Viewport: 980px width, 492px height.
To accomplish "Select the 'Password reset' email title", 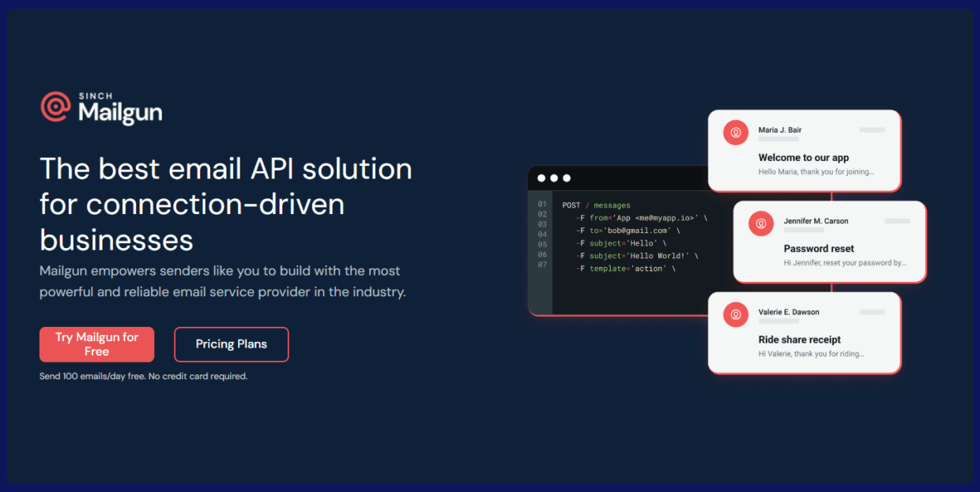I will coord(819,249).
